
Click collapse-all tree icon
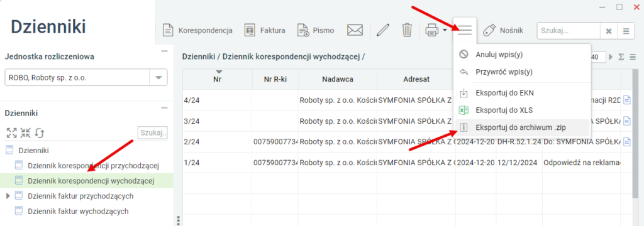tap(25, 132)
